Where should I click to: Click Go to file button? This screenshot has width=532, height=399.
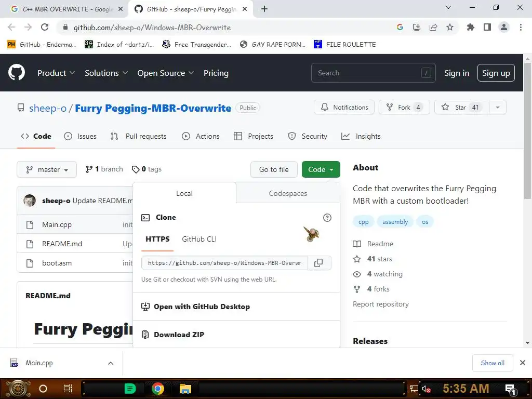[x=274, y=170]
